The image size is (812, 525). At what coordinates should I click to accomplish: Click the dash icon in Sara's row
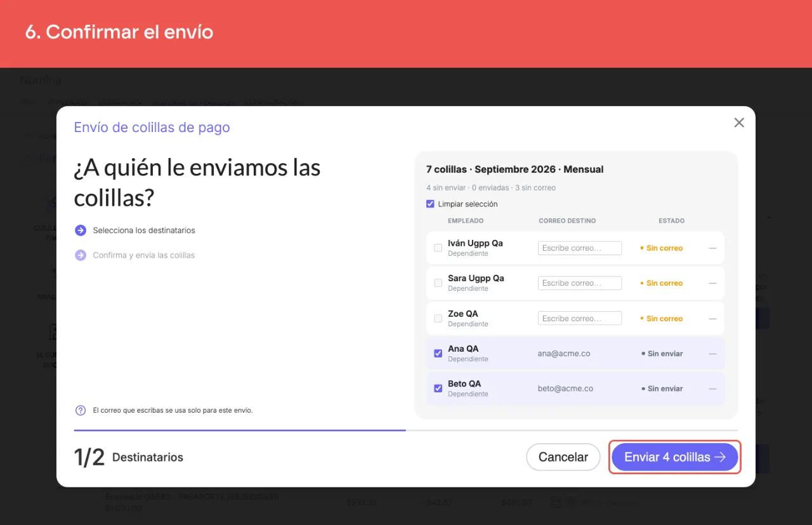[712, 283]
